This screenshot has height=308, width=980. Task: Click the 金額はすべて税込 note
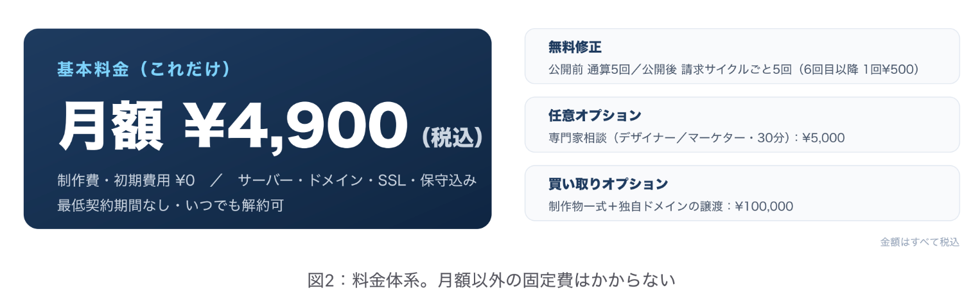coord(920,243)
